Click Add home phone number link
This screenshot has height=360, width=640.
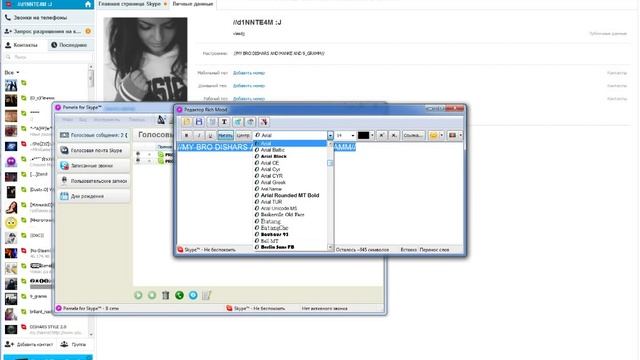click(249, 86)
